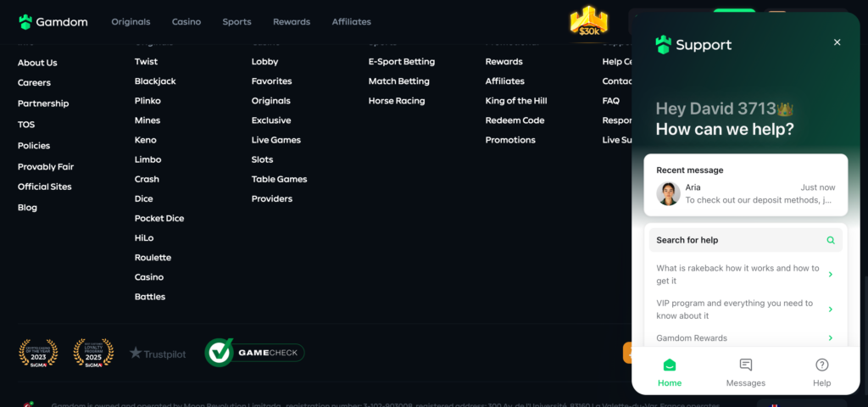Screen dimensions: 868x407
Task: Open Home tab icon in Support widget
Action: (670, 365)
